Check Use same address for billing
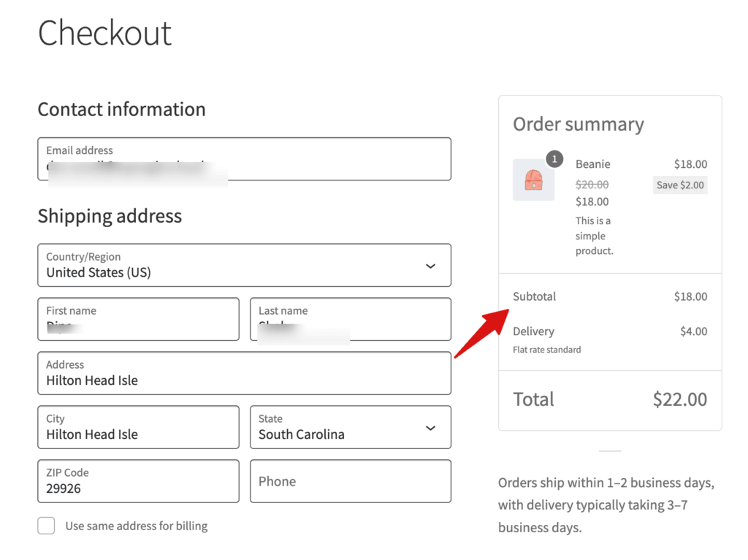 (46, 526)
